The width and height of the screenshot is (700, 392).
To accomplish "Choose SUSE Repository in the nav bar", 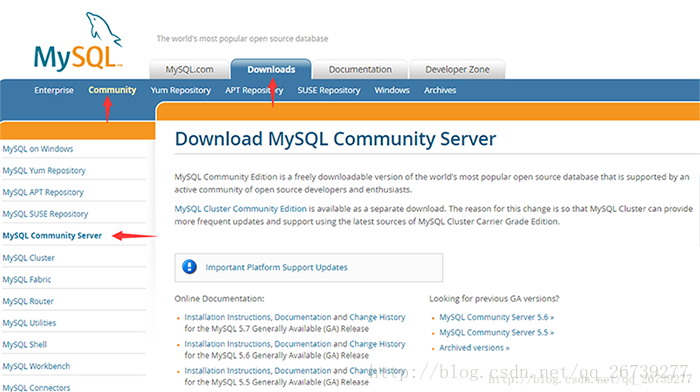I will tap(329, 90).
